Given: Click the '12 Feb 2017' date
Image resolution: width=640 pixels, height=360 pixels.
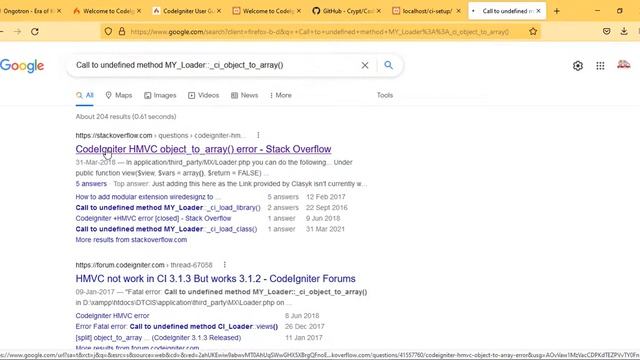Looking at the screenshot, I should [x=325, y=197].
